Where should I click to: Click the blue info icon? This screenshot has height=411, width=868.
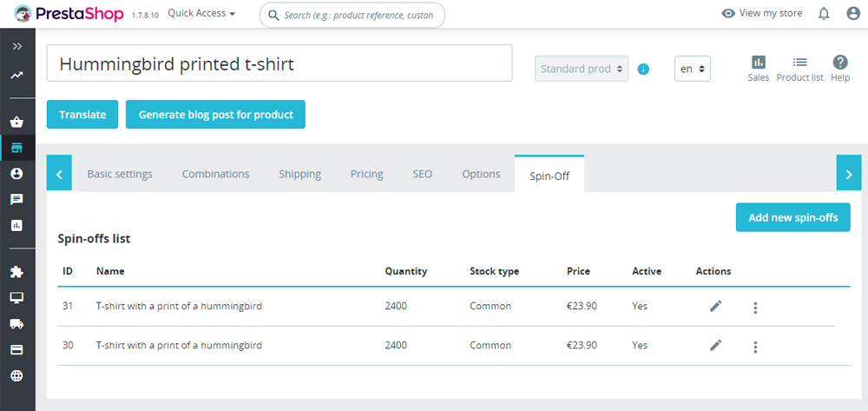(x=643, y=70)
